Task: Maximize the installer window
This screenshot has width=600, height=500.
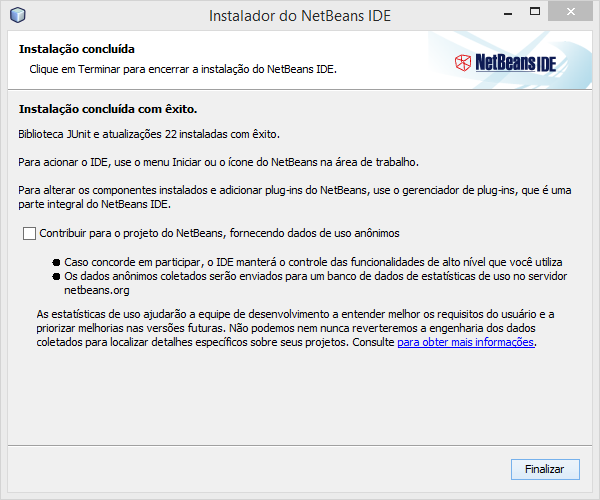Action: (x=535, y=11)
